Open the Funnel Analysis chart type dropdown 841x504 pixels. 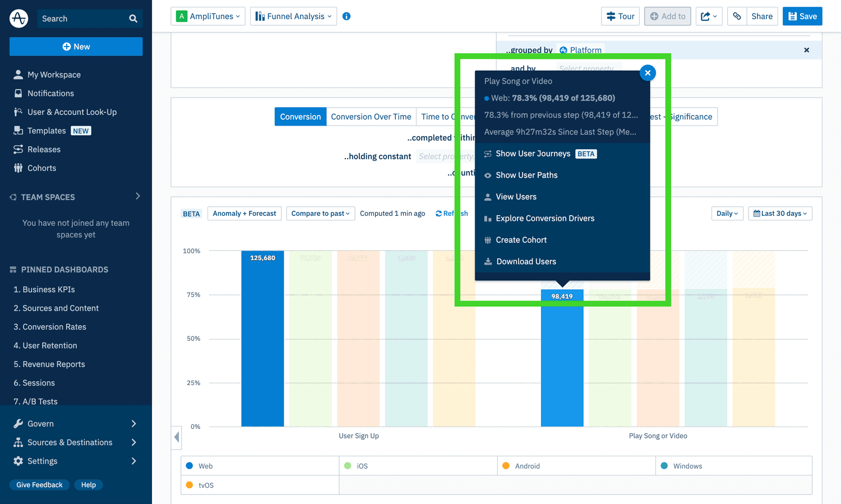point(293,16)
